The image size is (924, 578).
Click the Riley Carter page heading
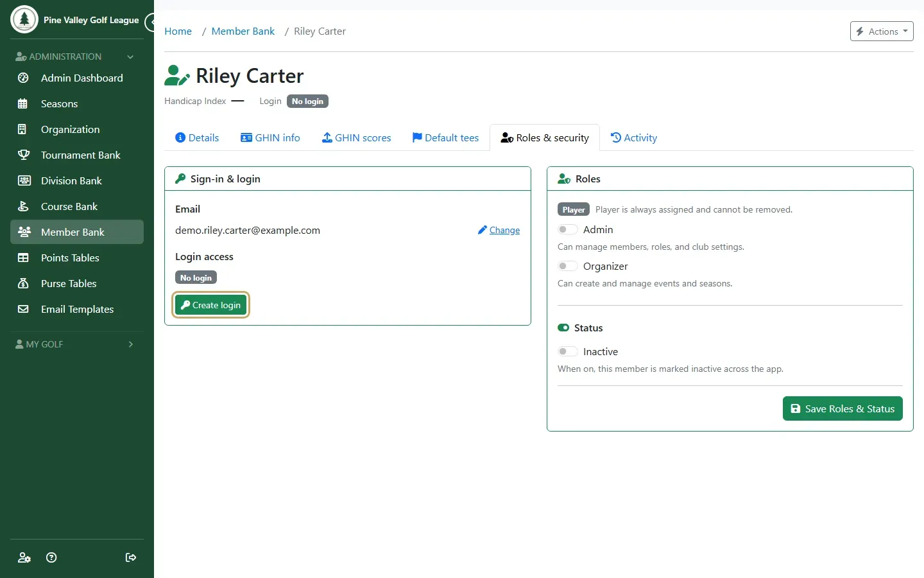(x=250, y=76)
